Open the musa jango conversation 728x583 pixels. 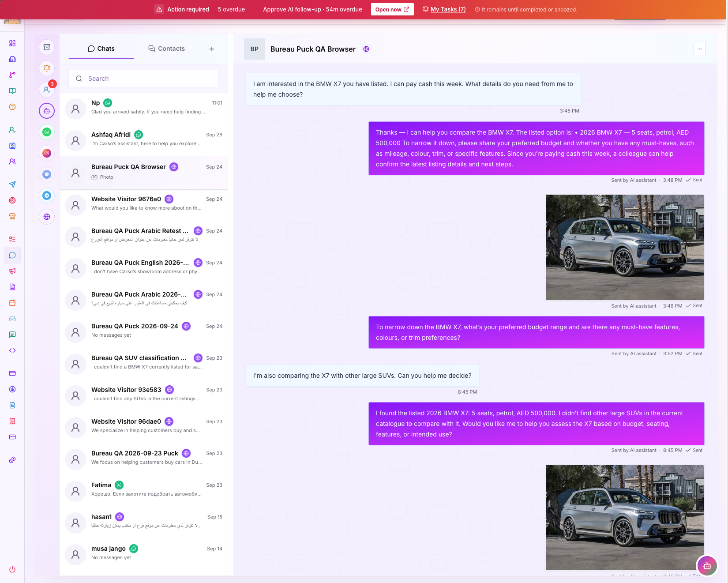coord(144,555)
